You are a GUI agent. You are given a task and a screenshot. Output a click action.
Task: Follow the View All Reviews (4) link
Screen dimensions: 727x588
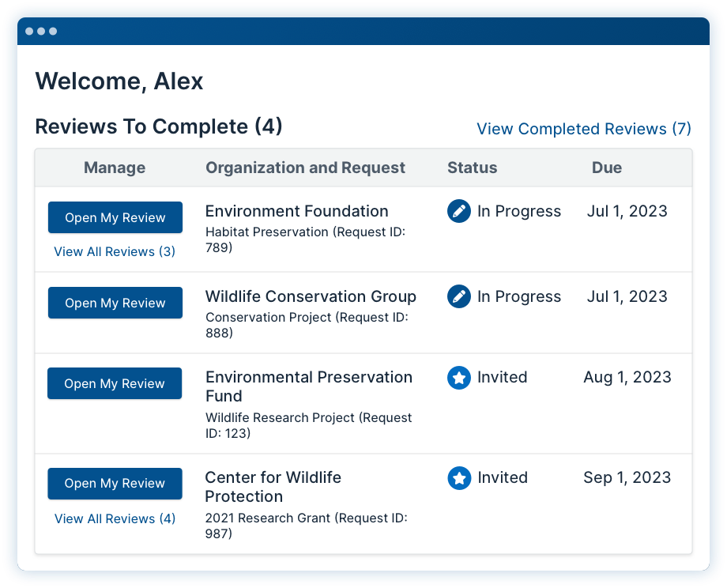tap(115, 519)
